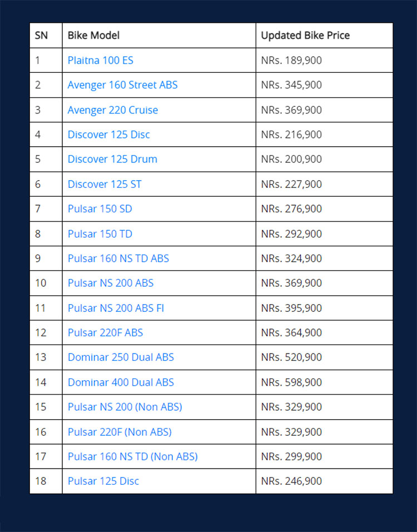Open the Plaitna 100 ES link

point(101,60)
